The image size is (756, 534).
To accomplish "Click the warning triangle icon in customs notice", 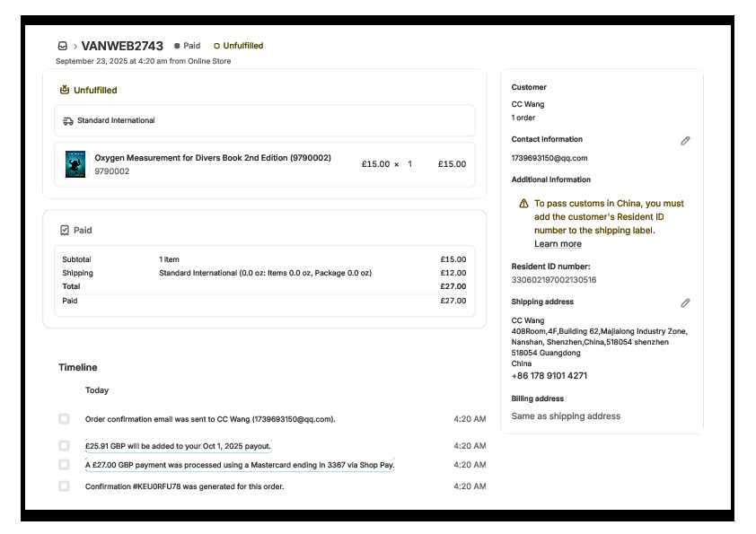I will pos(524,204).
